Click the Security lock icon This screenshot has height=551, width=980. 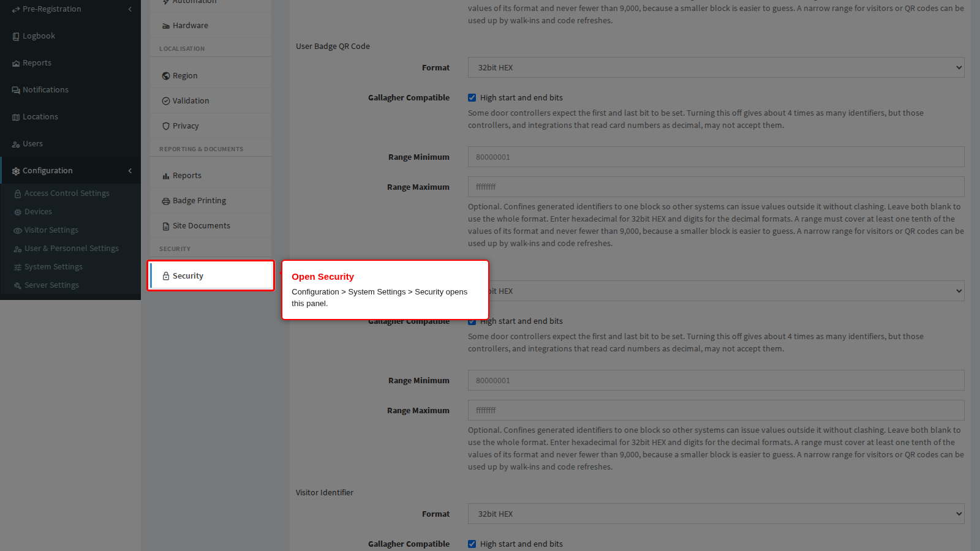click(x=166, y=276)
